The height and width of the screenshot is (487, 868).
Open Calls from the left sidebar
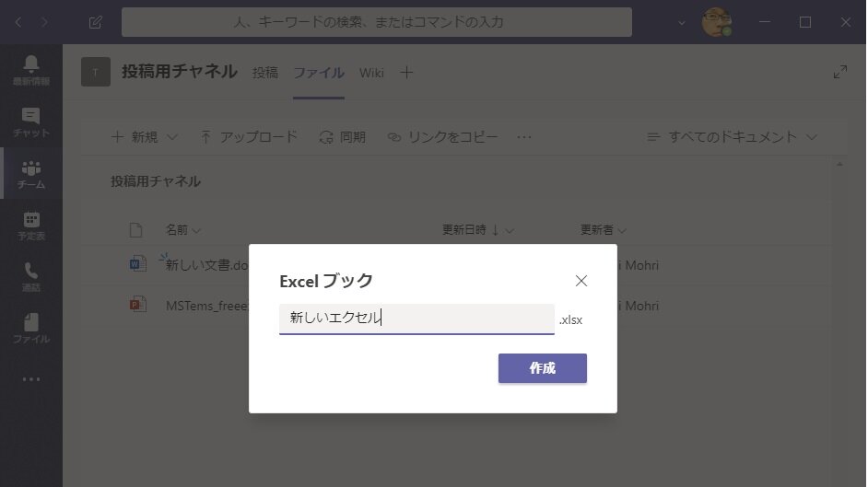[x=31, y=277]
